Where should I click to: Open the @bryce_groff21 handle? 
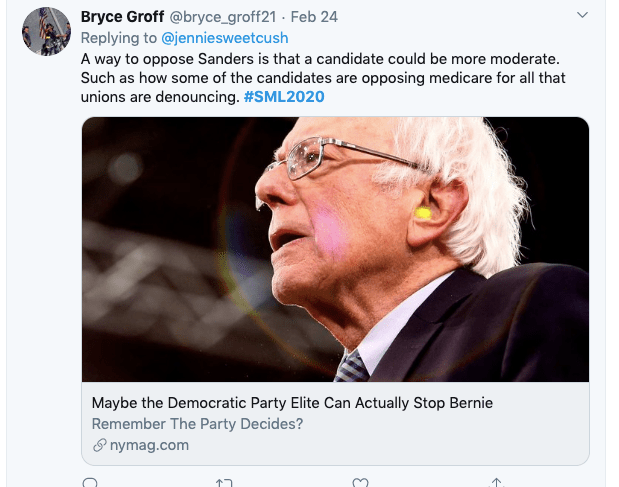click(x=219, y=17)
